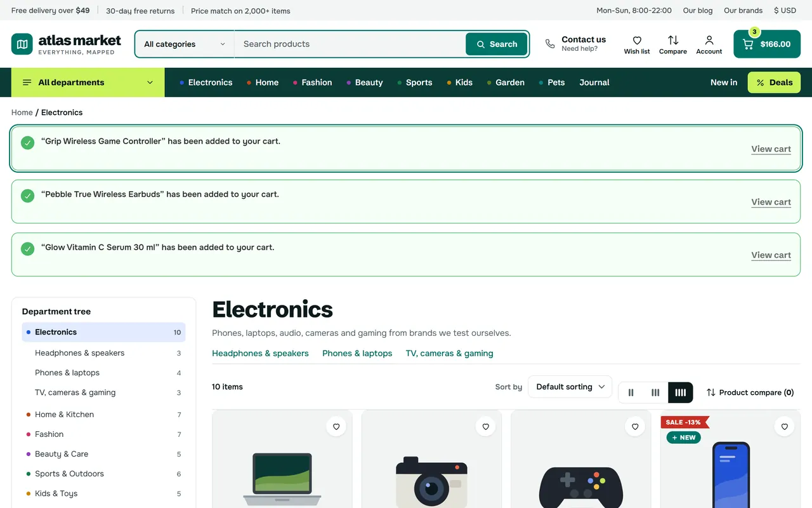Add the camera product to wishlist

point(486,427)
